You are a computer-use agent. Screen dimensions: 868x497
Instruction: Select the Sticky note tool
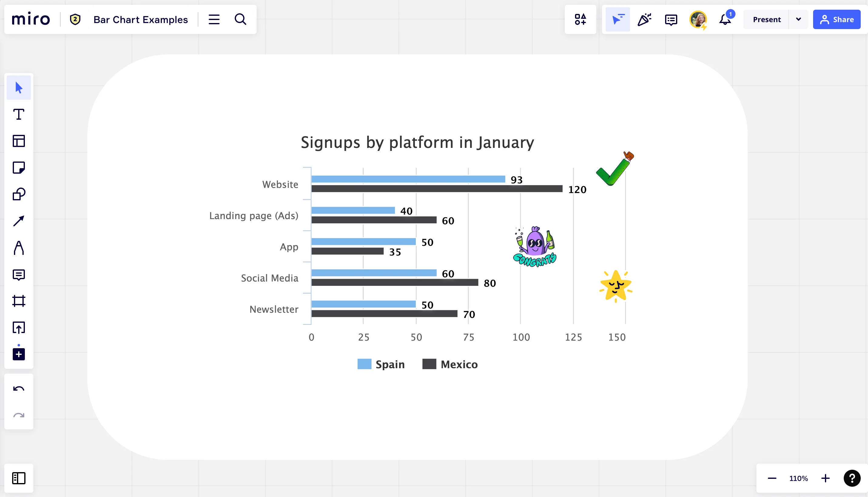point(19,168)
